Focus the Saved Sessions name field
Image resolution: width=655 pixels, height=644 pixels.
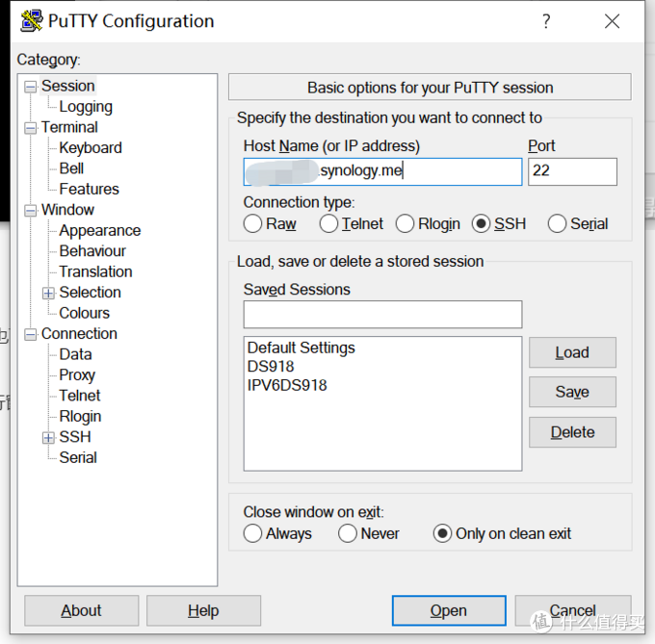point(382,314)
